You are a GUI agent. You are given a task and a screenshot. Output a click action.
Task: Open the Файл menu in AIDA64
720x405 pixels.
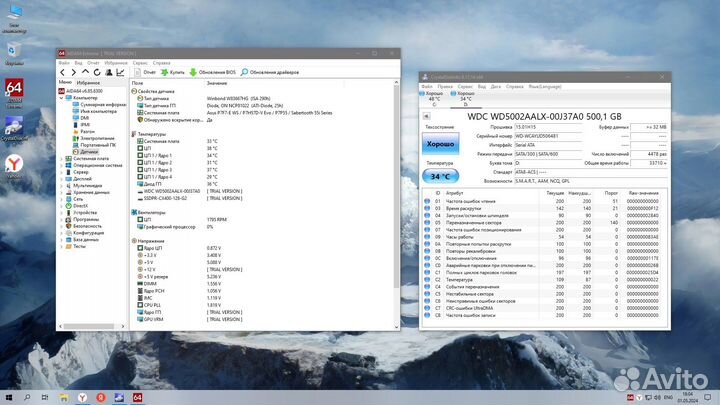click(x=64, y=63)
